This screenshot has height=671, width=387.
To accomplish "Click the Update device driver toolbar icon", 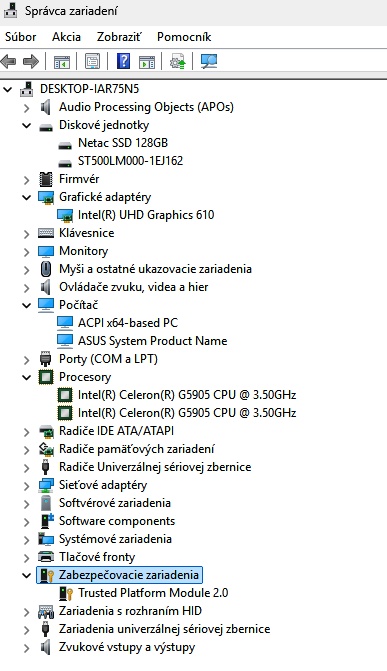I will pyautogui.click(x=177, y=62).
